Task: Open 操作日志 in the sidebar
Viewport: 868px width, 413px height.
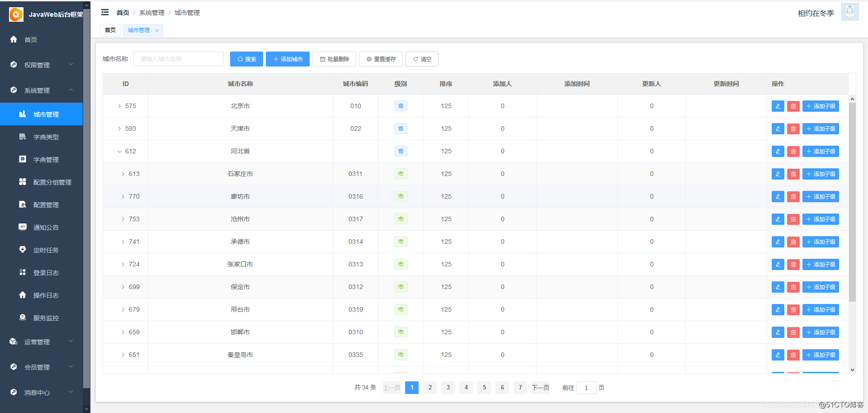Action: click(x=42, y=295)
